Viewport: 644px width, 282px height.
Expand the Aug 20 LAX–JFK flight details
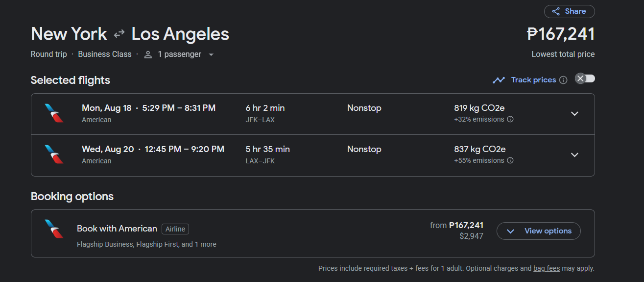point(574,155)
